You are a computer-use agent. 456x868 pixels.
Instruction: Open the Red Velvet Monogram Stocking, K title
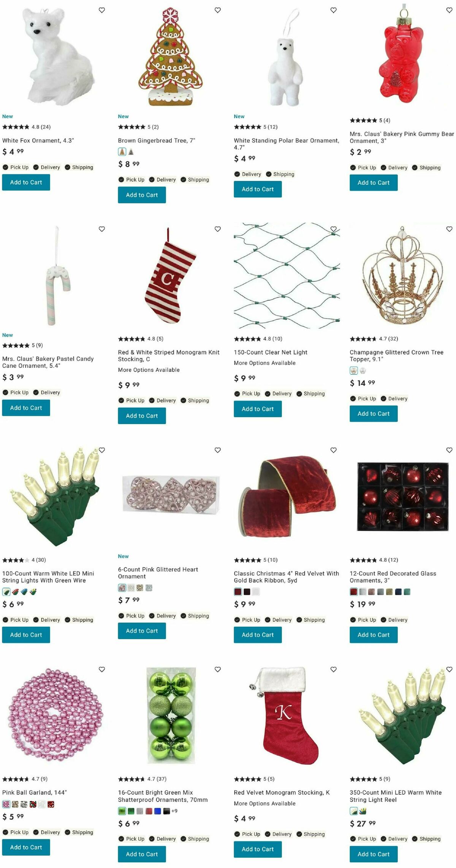282,792
